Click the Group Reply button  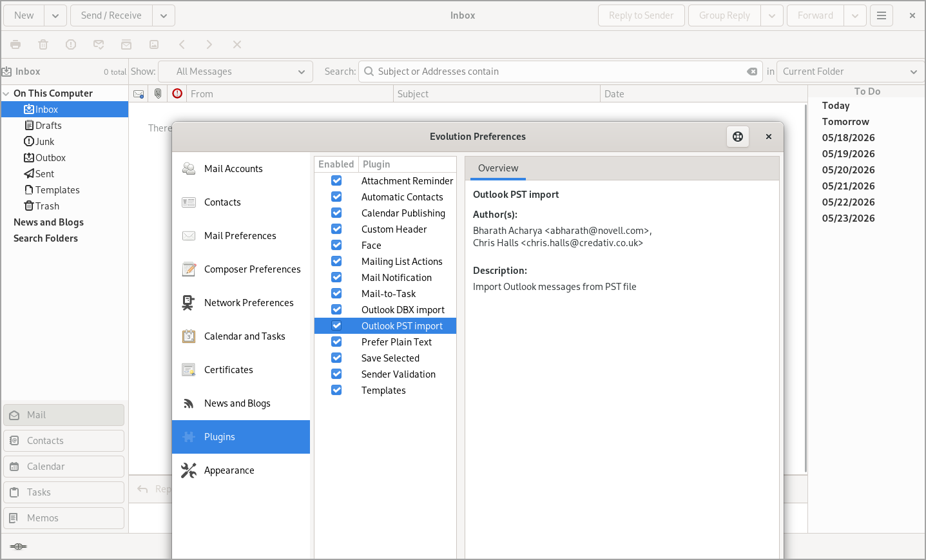[725, 15]
